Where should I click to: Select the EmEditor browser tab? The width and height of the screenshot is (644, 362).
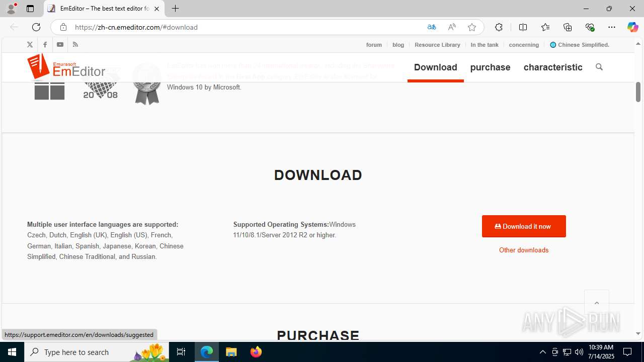pos(104,9)
